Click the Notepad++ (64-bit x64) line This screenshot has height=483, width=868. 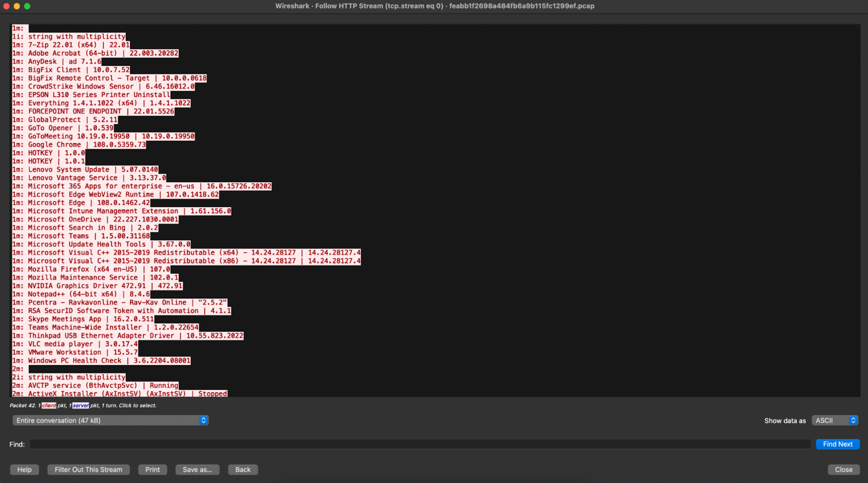(x=81, y=294)
